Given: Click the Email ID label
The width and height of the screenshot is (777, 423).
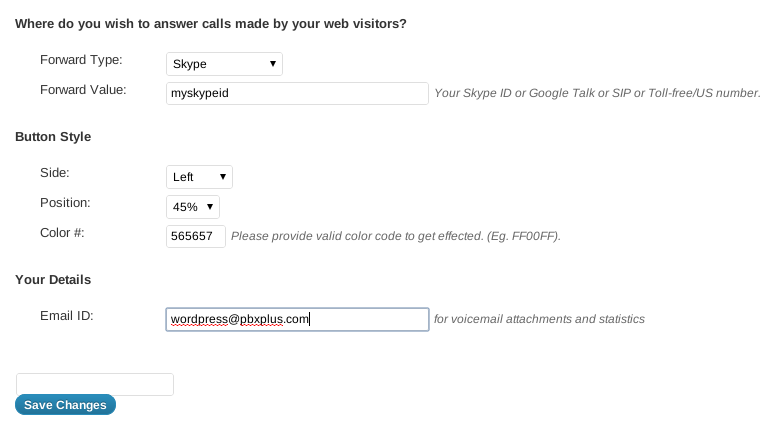Looking at the screenshot, I should [67, 316].
